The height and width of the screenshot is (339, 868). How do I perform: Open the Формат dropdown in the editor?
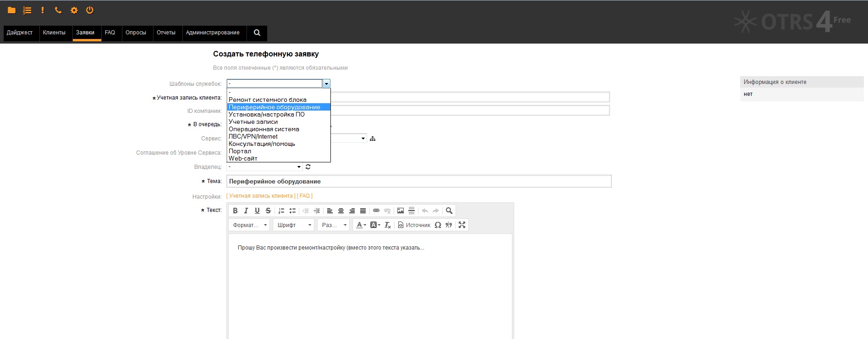(250, 225)
